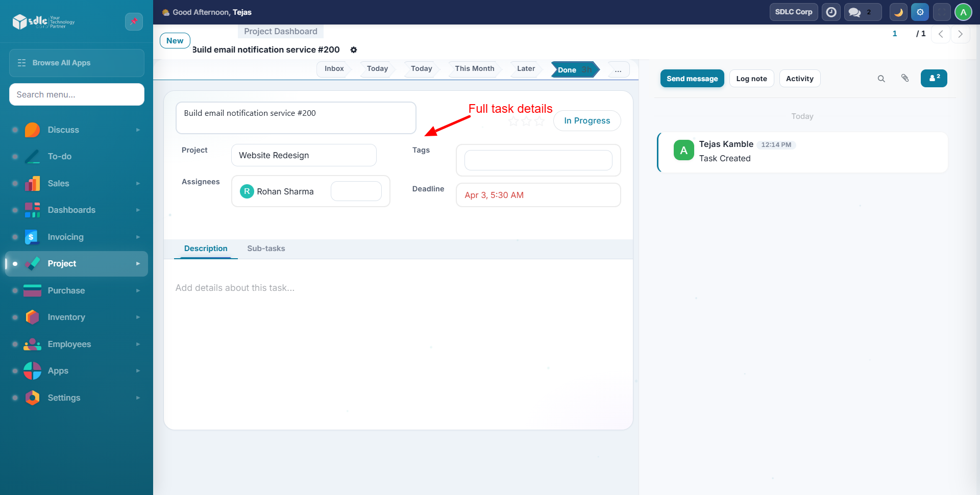Click the Send message button

[x=692, y=79]
